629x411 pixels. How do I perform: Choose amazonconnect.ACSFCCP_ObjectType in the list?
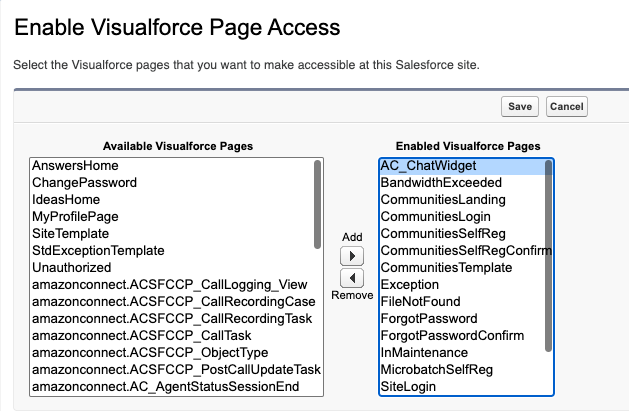(172, 353)
